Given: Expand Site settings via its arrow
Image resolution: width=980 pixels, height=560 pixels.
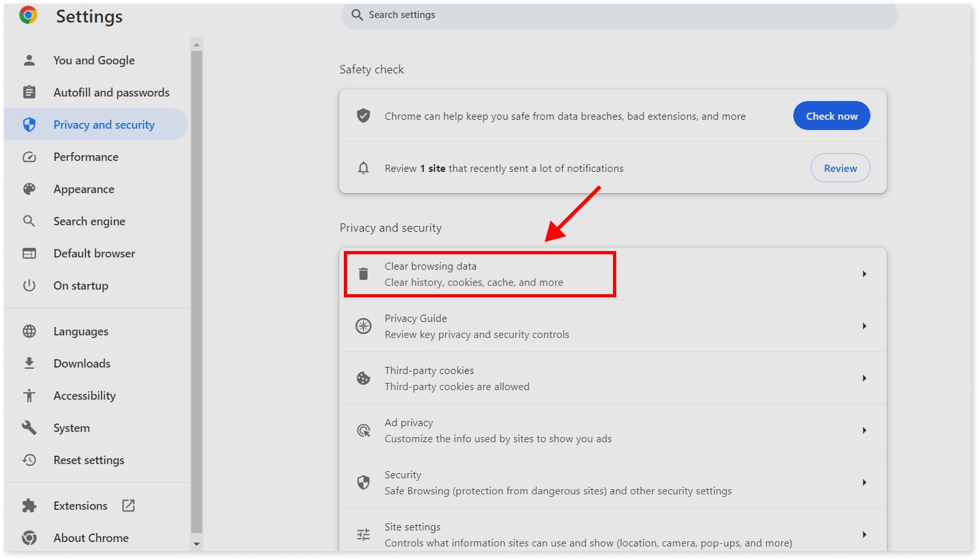Looking at the screenshot, I should click(864, 534).
